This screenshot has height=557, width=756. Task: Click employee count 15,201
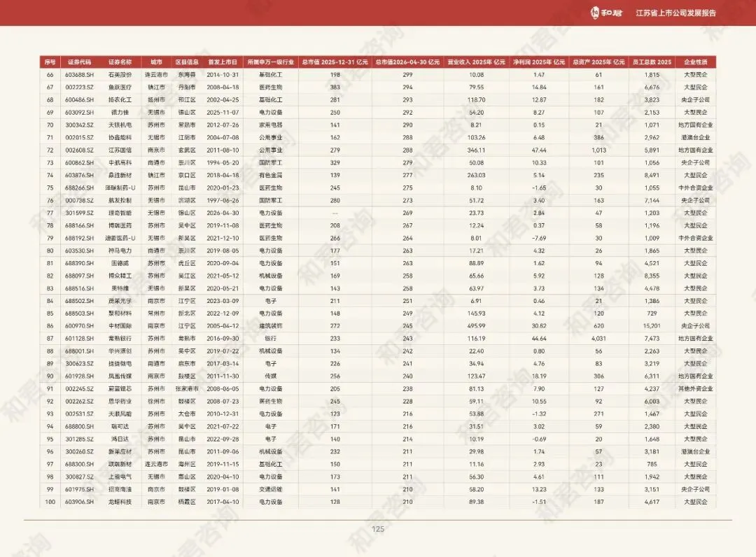pos(652,326)
